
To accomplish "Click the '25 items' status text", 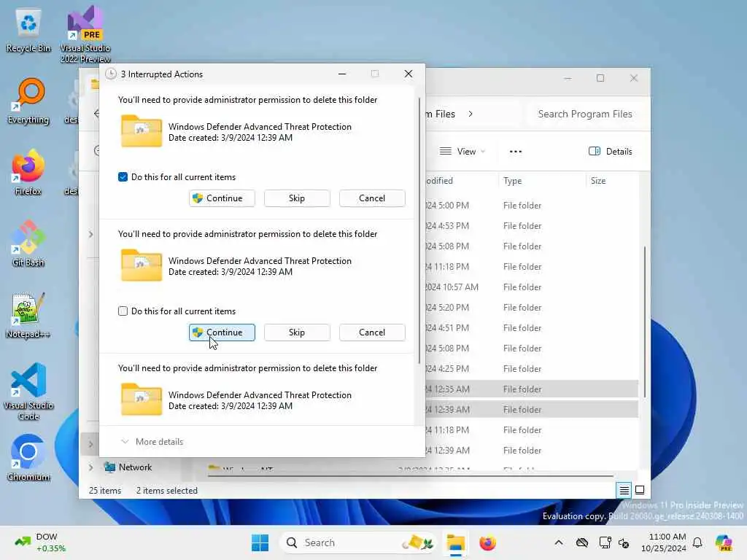I will (x=105, y=491).
